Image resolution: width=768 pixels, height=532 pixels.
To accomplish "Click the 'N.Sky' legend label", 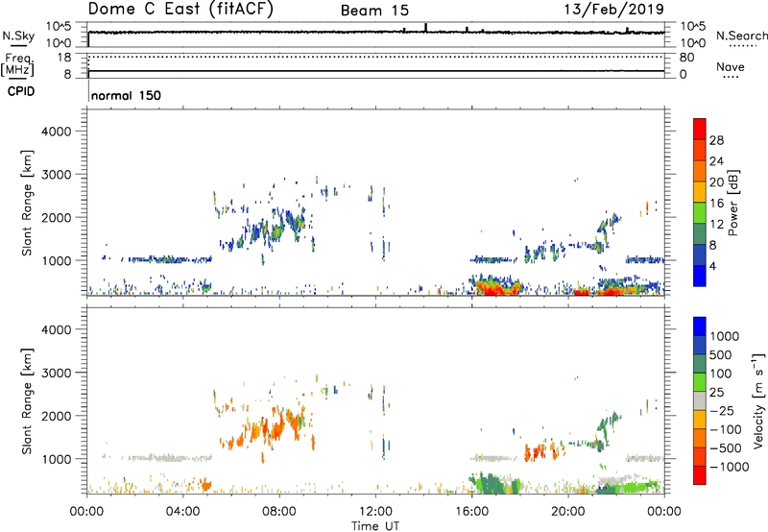I will (x=18, y=36).
